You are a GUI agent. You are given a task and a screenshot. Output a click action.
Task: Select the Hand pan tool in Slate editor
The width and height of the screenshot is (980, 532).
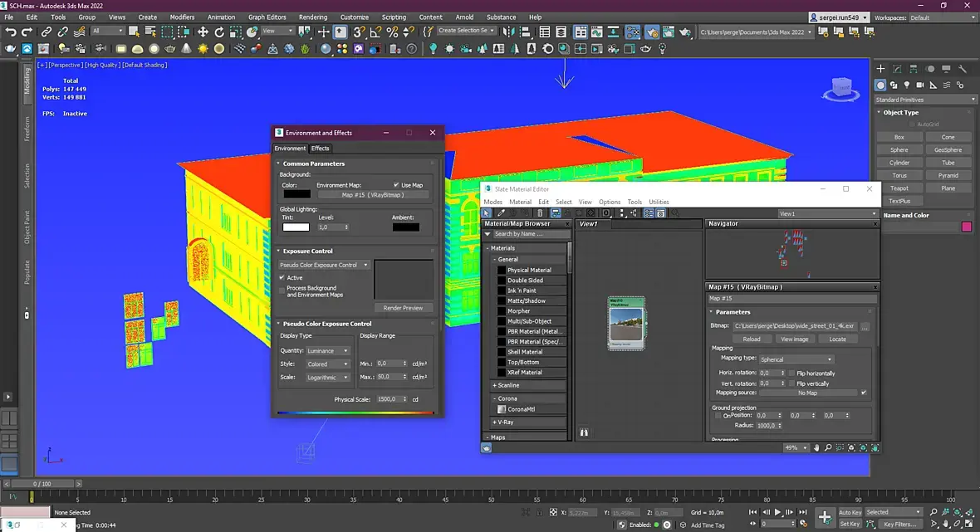[x=816, y=447]
